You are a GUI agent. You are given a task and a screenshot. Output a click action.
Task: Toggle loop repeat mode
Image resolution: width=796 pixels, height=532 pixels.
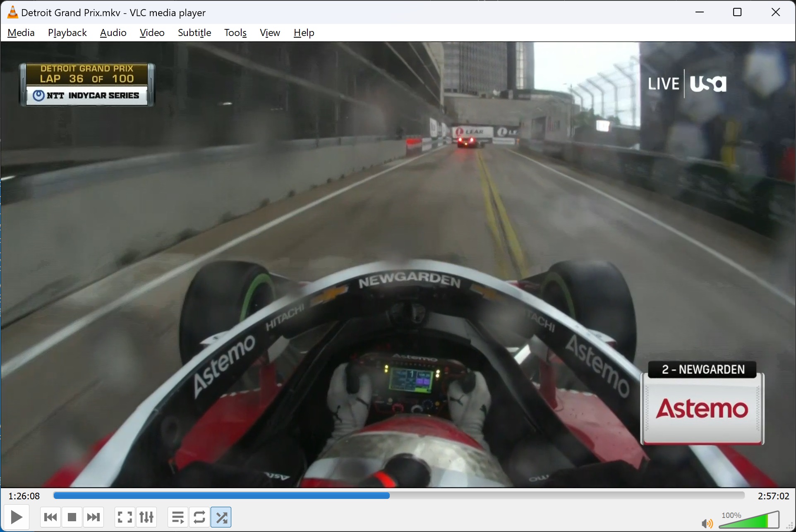pyautogui.click(x=199, y=517)
